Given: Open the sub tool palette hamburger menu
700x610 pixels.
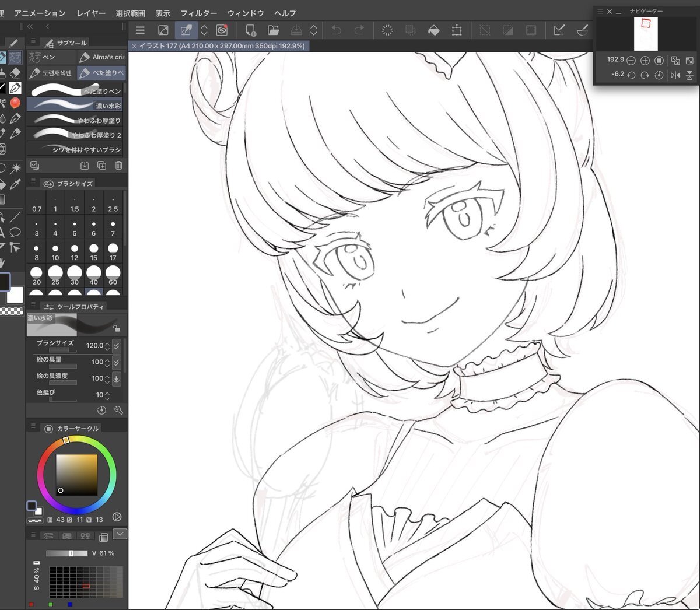Looking at the screenshot, I should (x=33, y=41).
